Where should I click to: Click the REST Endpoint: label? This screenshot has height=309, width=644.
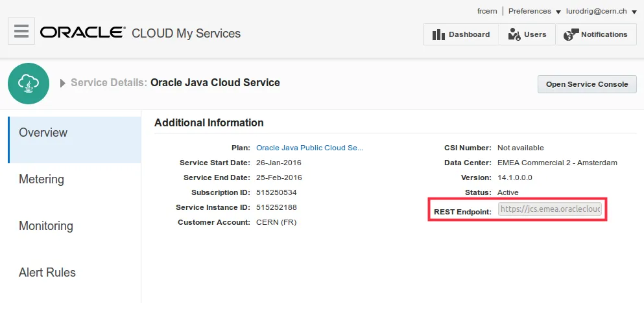pyautogui.click(x=462, y=212)
